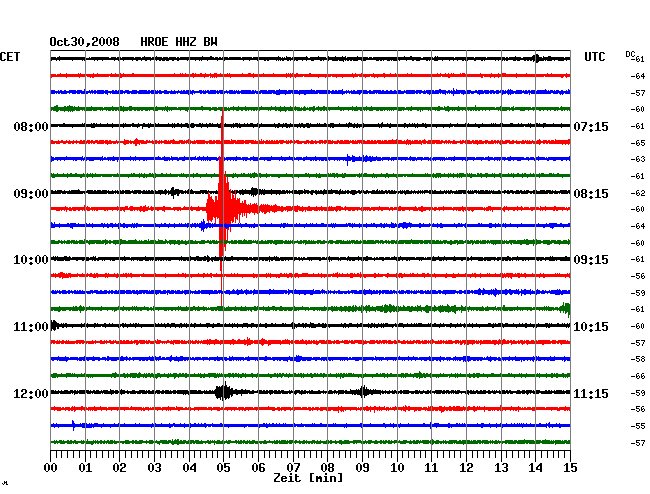This screenshot has width=650, height=494.
Task: Select minute tick label 10 on x-axis
Action: coord(397,467)
